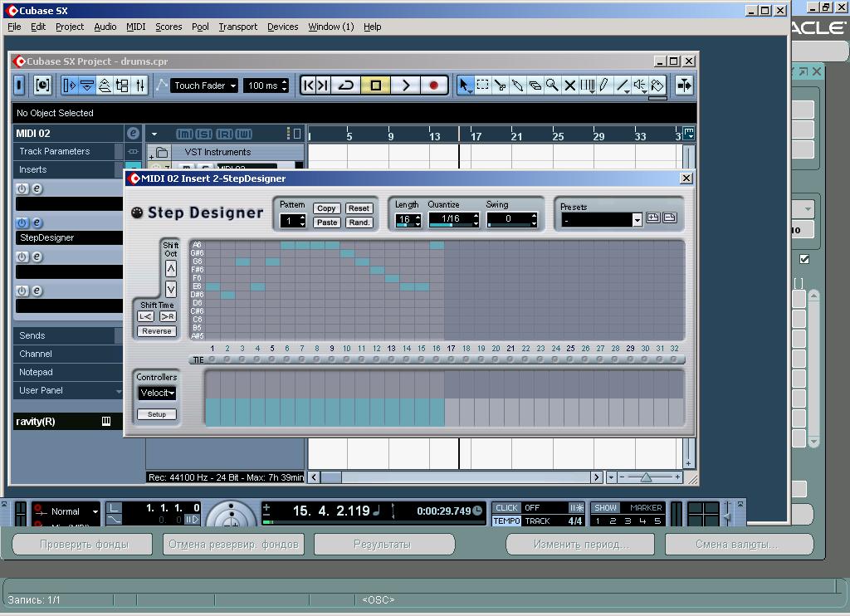Toggle Autoscroll in project toolbar
The height and width of the screenshot is (616, 850).
click(684, 86)
